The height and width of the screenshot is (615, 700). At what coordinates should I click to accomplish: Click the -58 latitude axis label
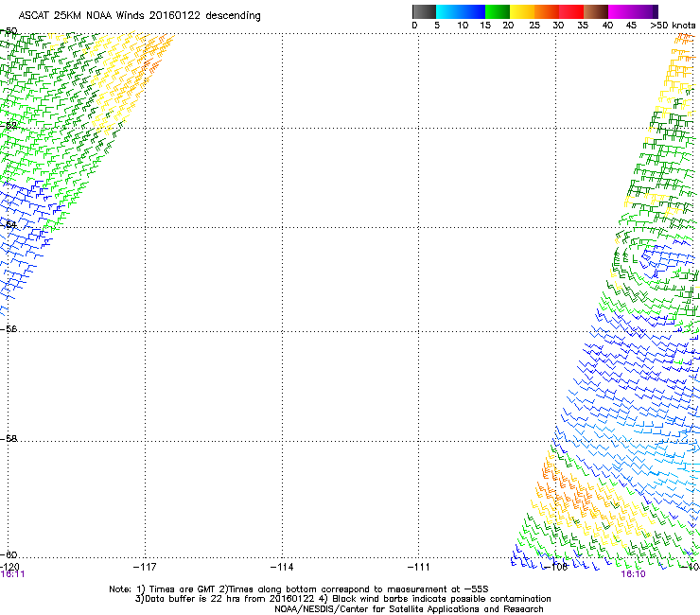(x=9, y=439)
